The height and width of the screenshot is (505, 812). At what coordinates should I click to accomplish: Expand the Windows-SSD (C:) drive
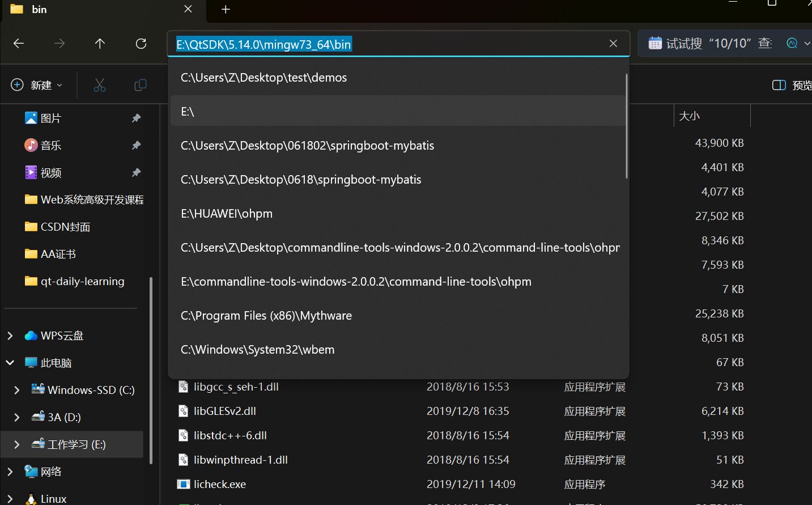[16, 390]
